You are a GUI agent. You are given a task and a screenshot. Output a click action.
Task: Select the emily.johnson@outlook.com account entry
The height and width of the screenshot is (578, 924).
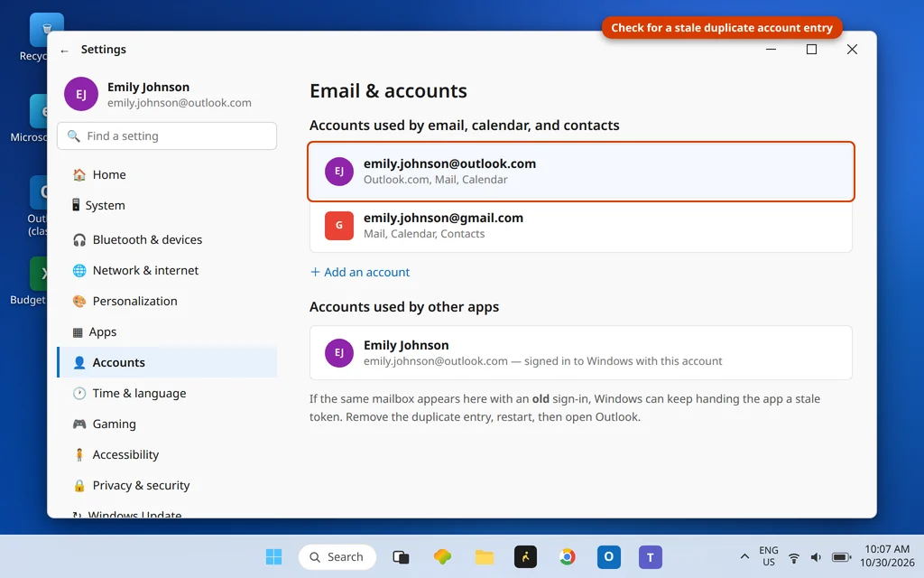coord(581,171)
